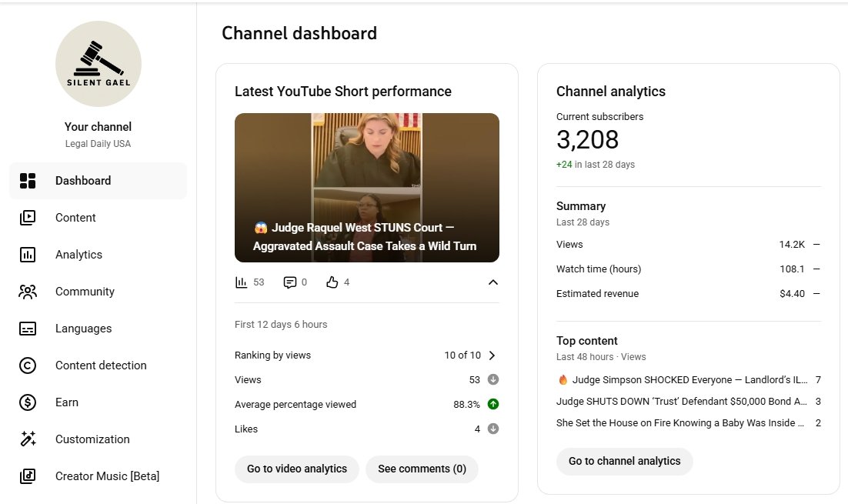The image size is (848, 504).
Task: Click the Community people icon
Action: [x=28, y=292]
